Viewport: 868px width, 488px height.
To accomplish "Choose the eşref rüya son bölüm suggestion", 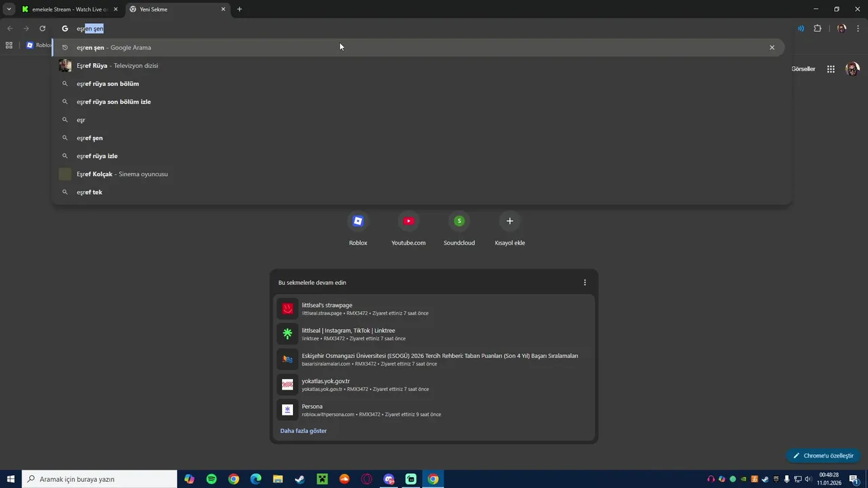I will (418, 83).
